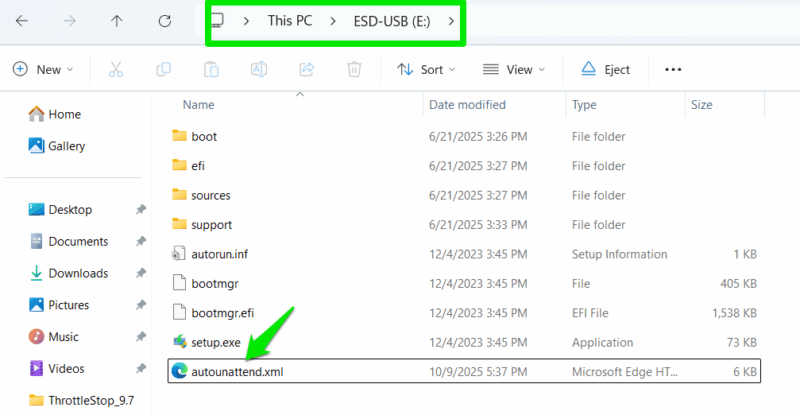Unpin Documents using its pin icon
The height and width of the screenshot is (415, 800).
click(141, 241)
